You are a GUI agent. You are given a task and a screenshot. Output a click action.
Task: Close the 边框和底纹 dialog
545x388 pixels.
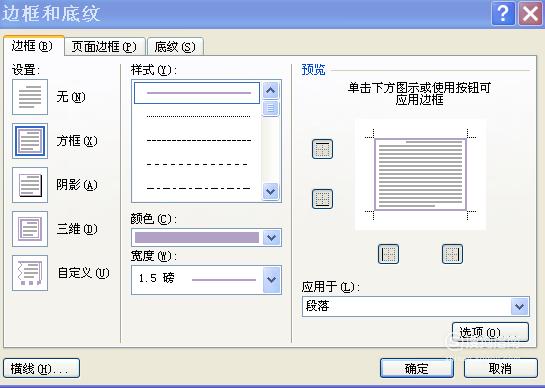coord(530,14)
